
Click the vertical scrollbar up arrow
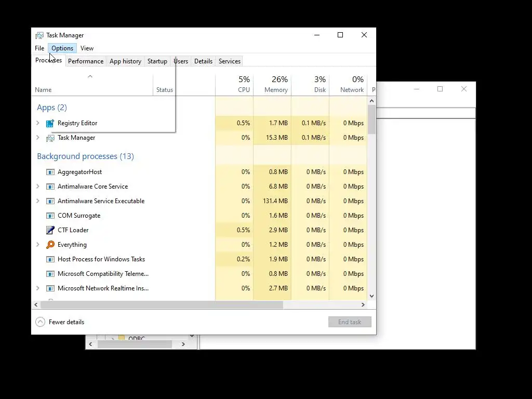click(x=371, y=101)
